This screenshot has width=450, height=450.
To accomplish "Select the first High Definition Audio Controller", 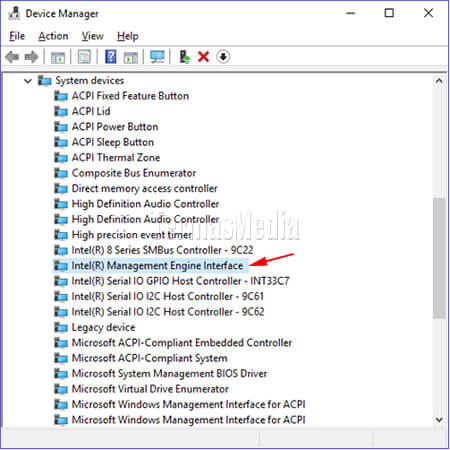I will [145, 204].
